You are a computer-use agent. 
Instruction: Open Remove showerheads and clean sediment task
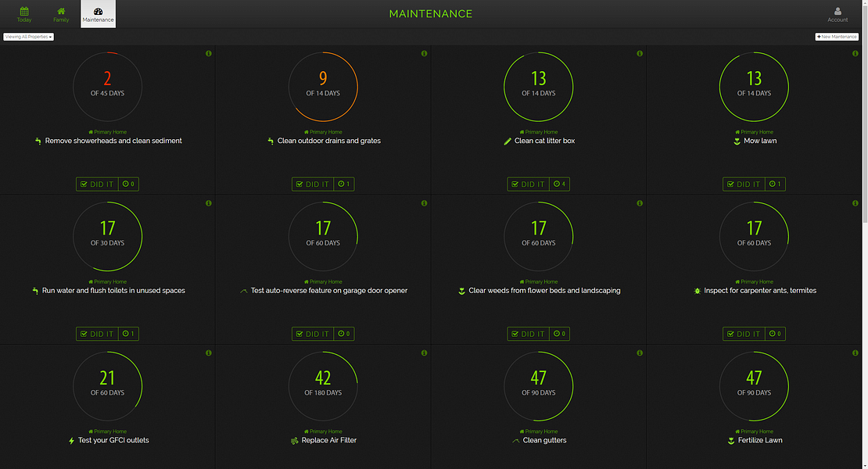[113, 141]
